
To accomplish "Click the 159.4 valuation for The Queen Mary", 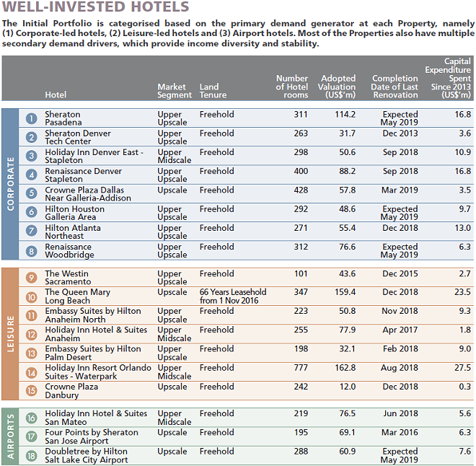I will tap(345, 292).
